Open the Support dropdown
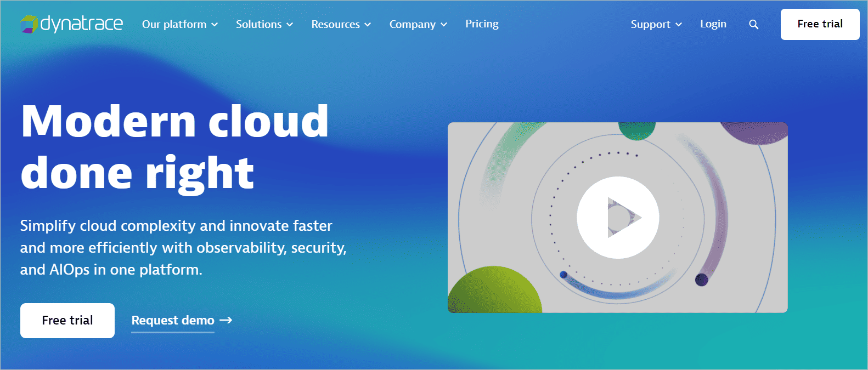The image size is (868, 370). click(656, 24)
